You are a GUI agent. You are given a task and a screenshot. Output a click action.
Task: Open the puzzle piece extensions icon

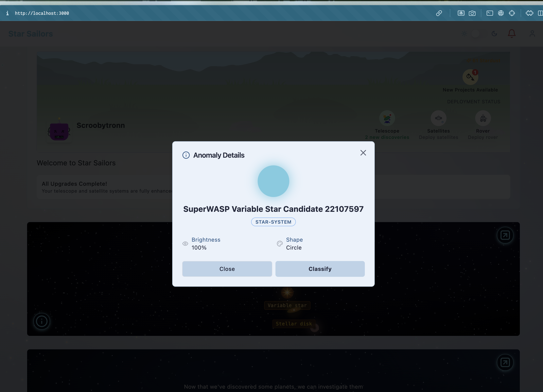tap(529, 13)
